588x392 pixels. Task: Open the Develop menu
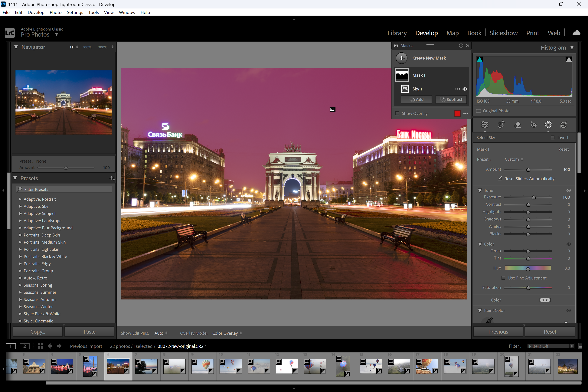(x=36, y=12)
